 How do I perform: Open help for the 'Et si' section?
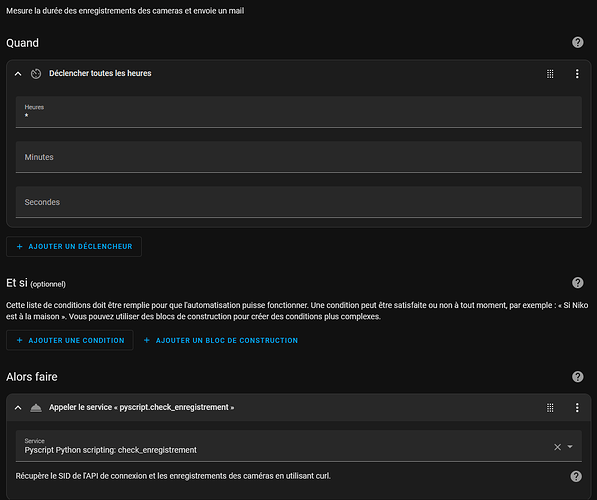click(x=578, y=283)
